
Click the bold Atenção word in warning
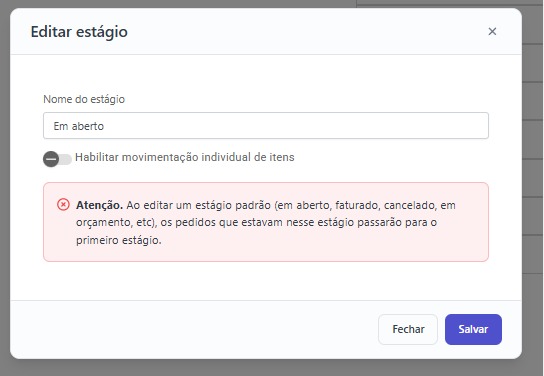point(99,205)
